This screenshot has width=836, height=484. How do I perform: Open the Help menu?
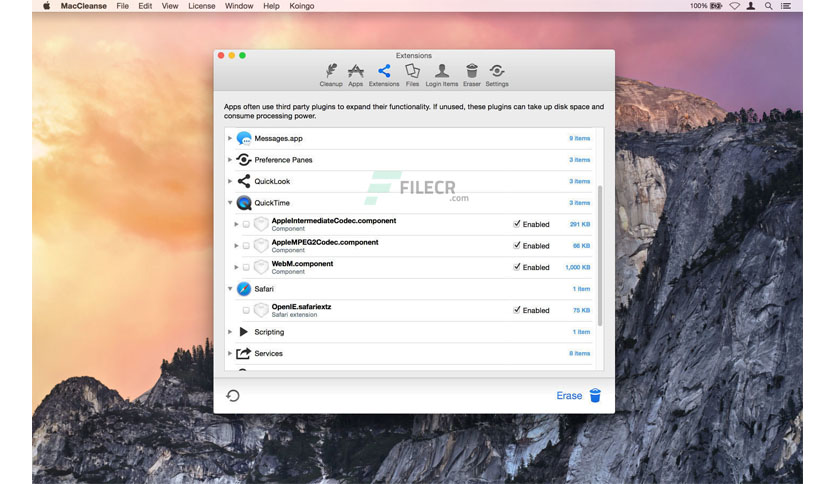(271, 6)
